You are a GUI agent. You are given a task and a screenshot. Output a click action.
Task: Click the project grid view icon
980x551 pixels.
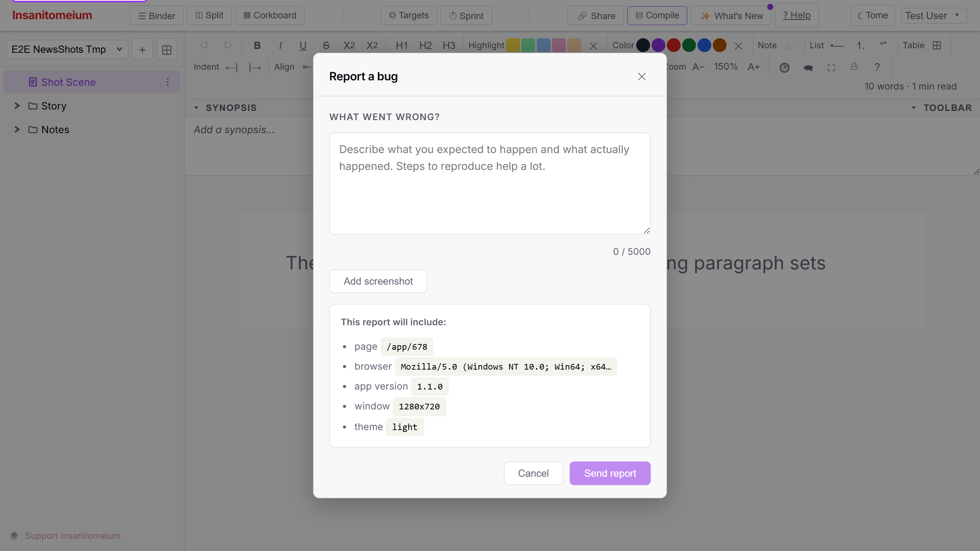click(167, 50)
